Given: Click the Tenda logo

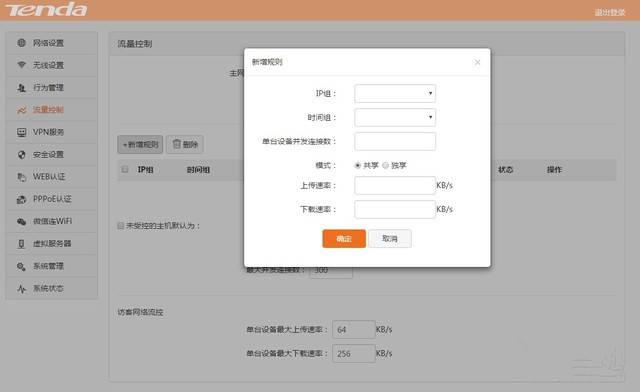Looking at the screenshot, I should tap(46, 9).
